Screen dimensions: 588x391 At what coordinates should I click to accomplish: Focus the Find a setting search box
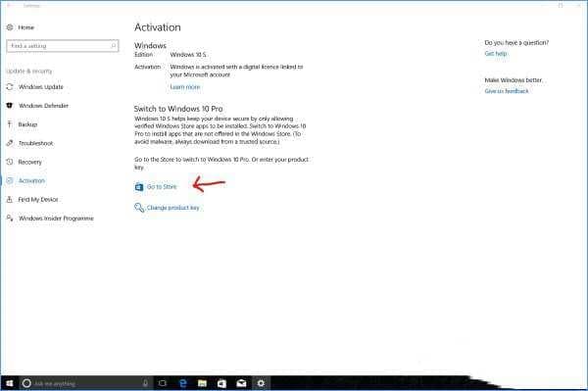point(63,46)
